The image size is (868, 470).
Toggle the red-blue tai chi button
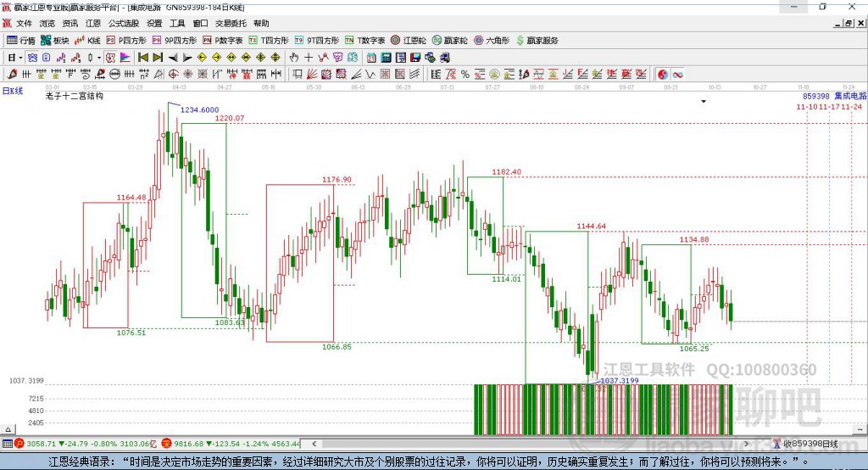(x=663, y=75)
